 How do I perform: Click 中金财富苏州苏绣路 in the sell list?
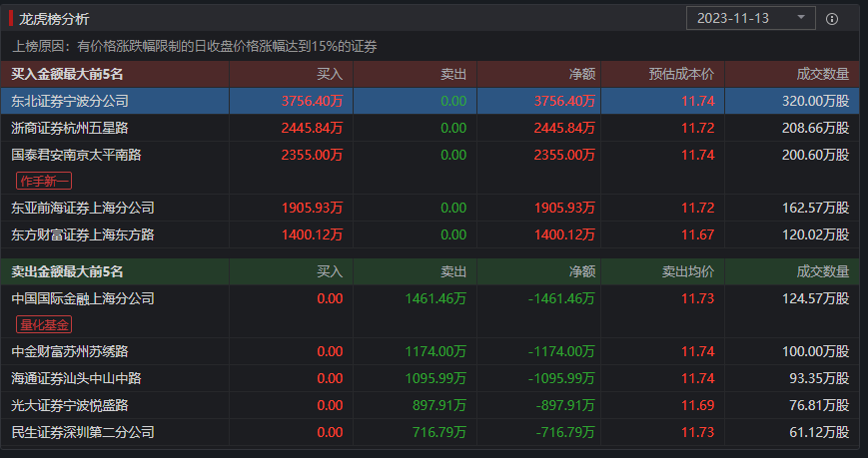pos(70,351)
